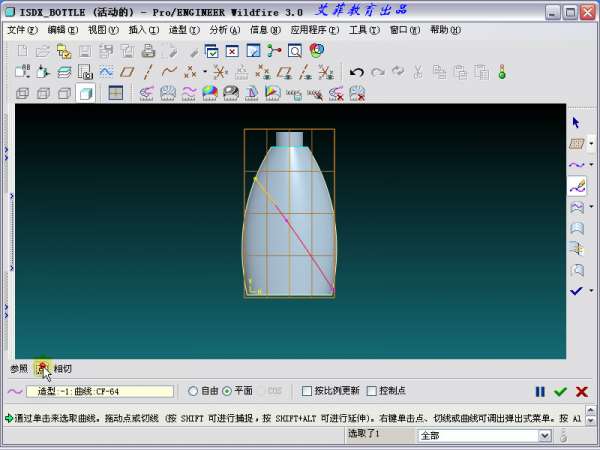
Task: Accept the curve edit with green checkmark
Action: [561, 392]
